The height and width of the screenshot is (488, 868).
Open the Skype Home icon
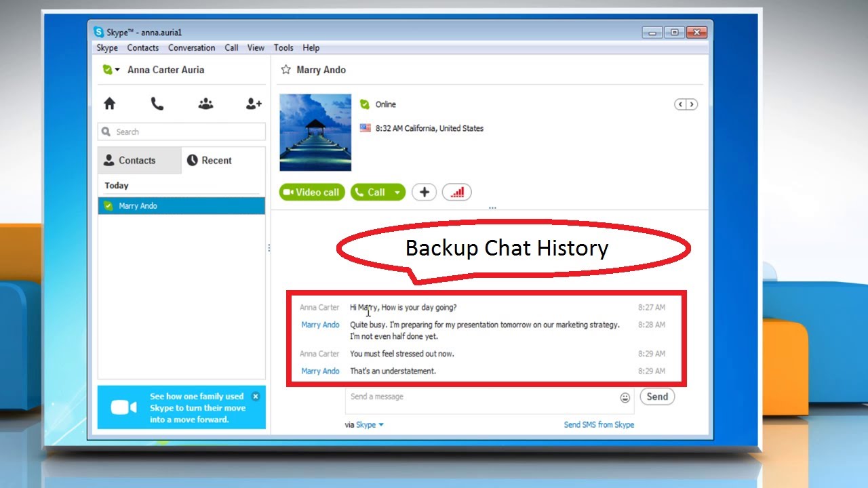click(109, 104)
